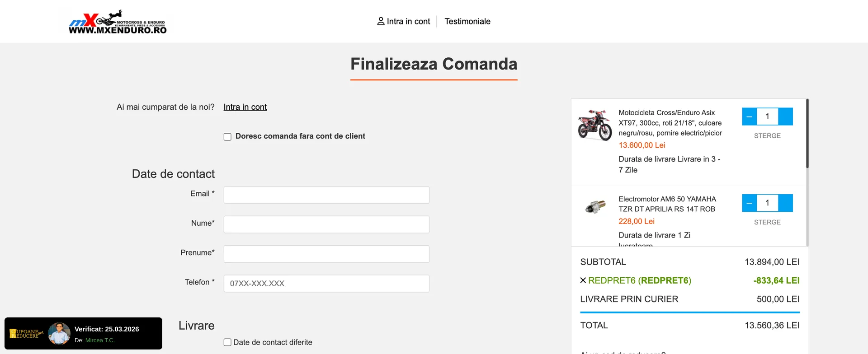
Task: Check 'Doresc comanda fara cont de client'
Action: tap(227, 137)
